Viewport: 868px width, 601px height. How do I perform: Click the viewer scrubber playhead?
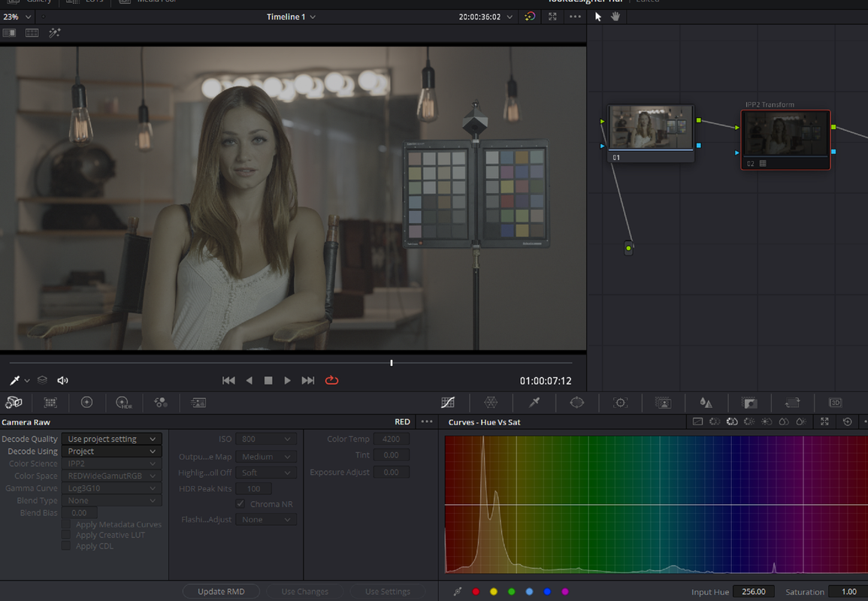(x=392, y=363)
